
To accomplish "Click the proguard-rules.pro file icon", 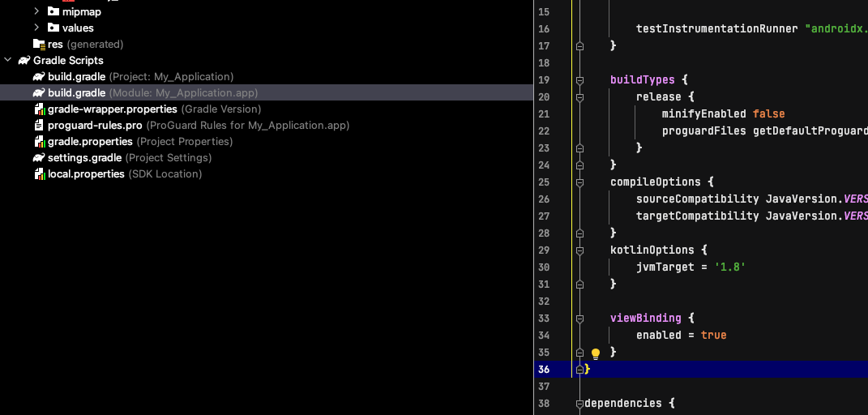I will click(x=39, y=125).
